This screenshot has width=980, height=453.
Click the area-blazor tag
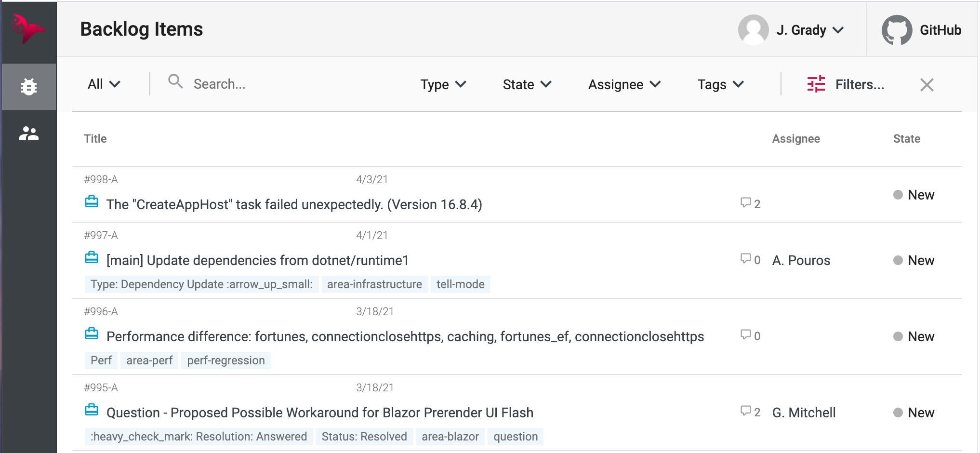pos(450,437)
